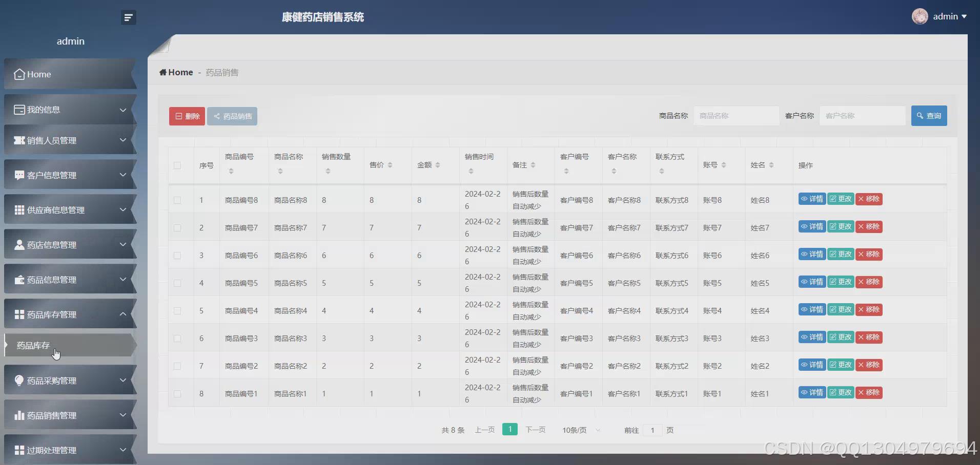The height and width of the screenshot is (465, 980).
Task: Click the 药品销售管理 chart icon
Action: (19, 415)
